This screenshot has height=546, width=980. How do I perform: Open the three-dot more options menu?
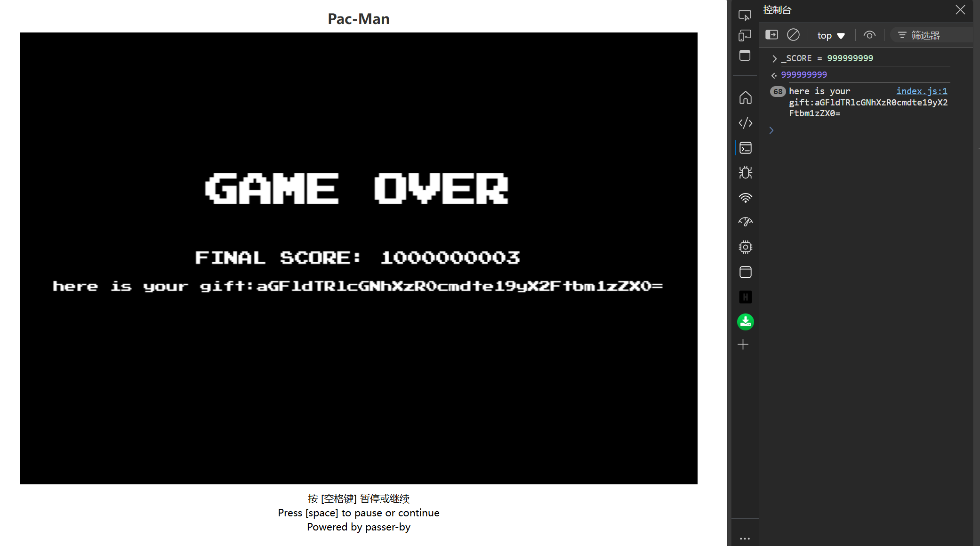tap(745, 538)
